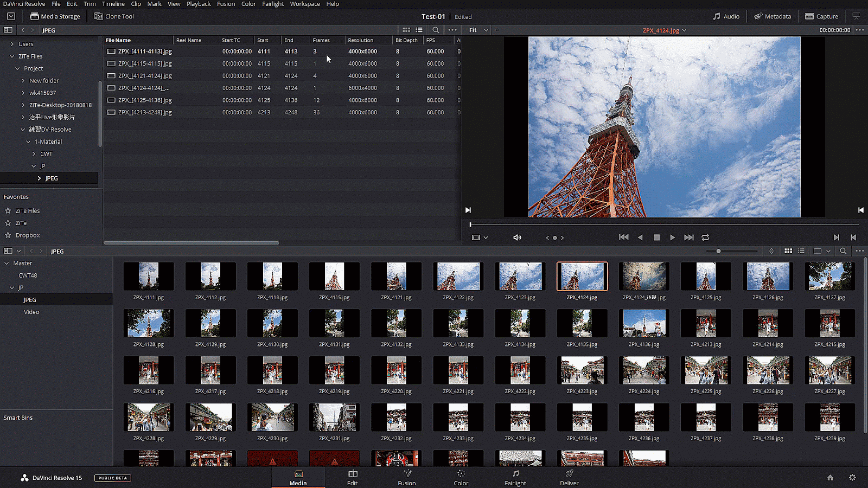This screenshot has height=488, width=868.
Task: Open the Fit zoom dropdown
Action: pyautogui.click(x=478, y=30)
